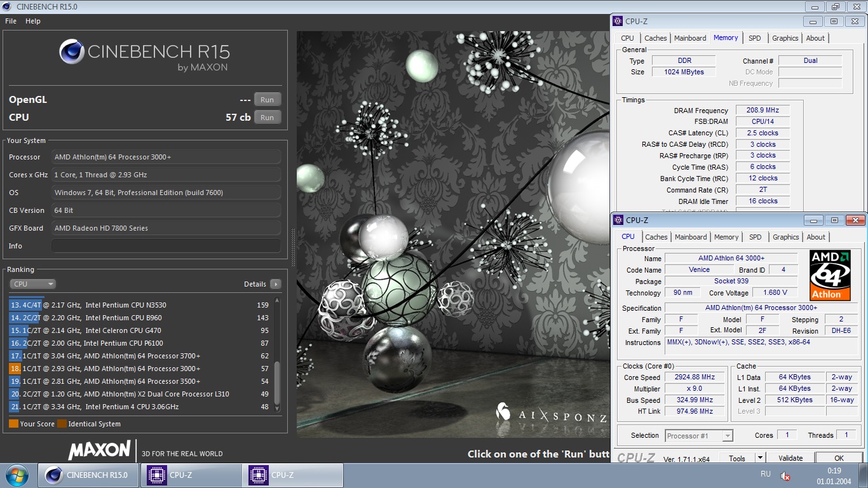Click the Code Name value Venice

point(699,269)
